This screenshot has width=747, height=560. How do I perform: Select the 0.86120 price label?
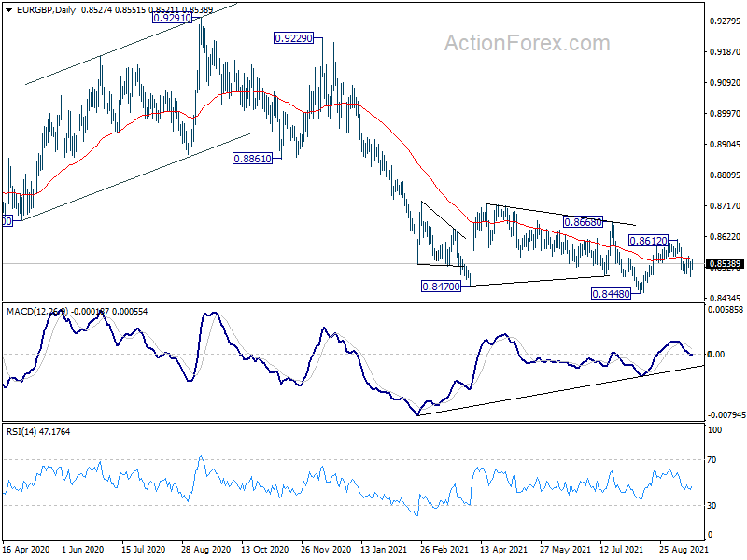tap(648, 241)
